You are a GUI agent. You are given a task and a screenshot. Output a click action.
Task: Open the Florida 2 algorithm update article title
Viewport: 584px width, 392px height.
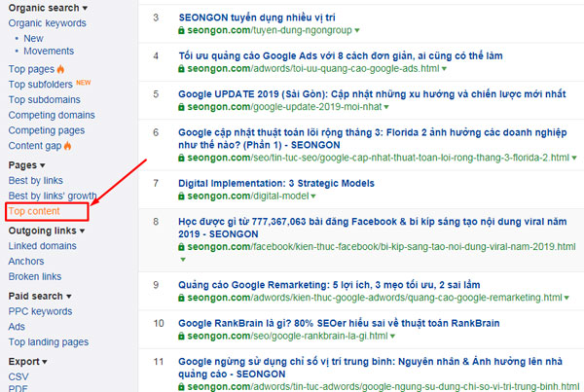tap(373, 139)
